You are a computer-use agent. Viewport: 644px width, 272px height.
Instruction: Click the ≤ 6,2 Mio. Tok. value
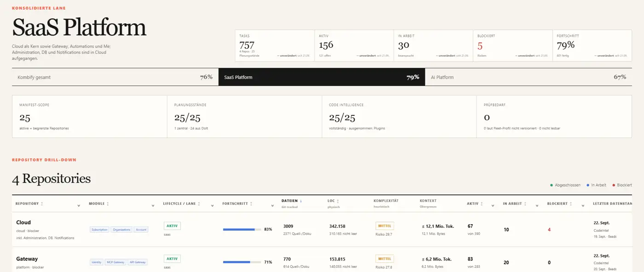tap(437, 259)
